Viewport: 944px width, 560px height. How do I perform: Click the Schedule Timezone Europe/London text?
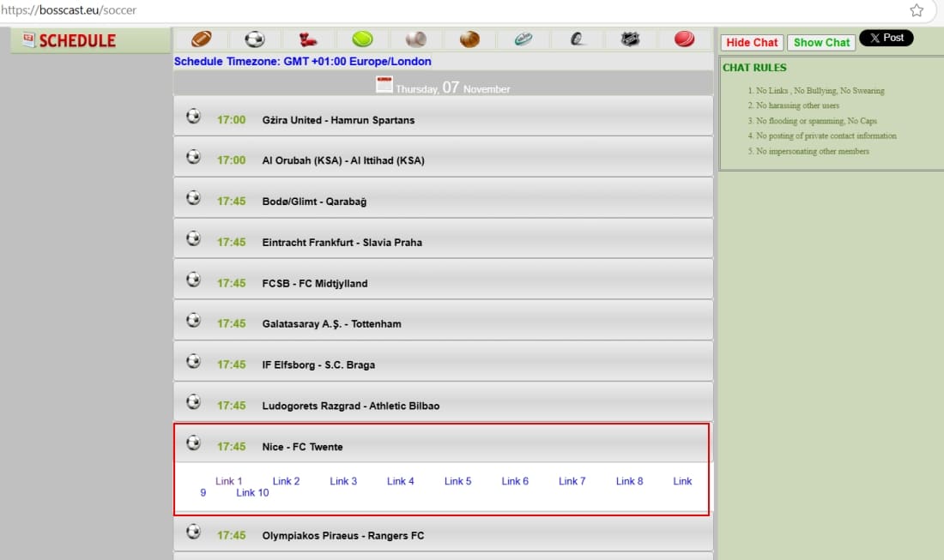(302, 62)
